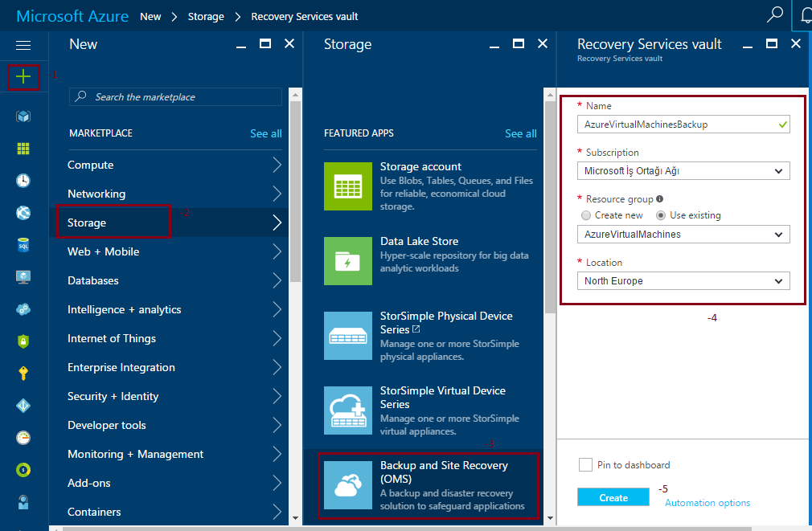Expand the Networking category chevron
This screenshot has width=812, height=531.
point(277,194)
